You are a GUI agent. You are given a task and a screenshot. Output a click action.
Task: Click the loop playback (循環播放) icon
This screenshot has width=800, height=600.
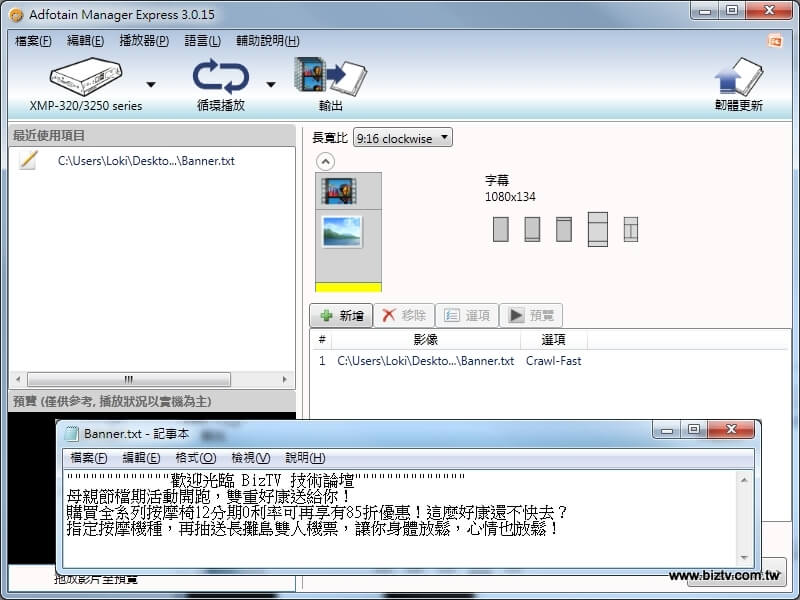[x=220, y=76]
